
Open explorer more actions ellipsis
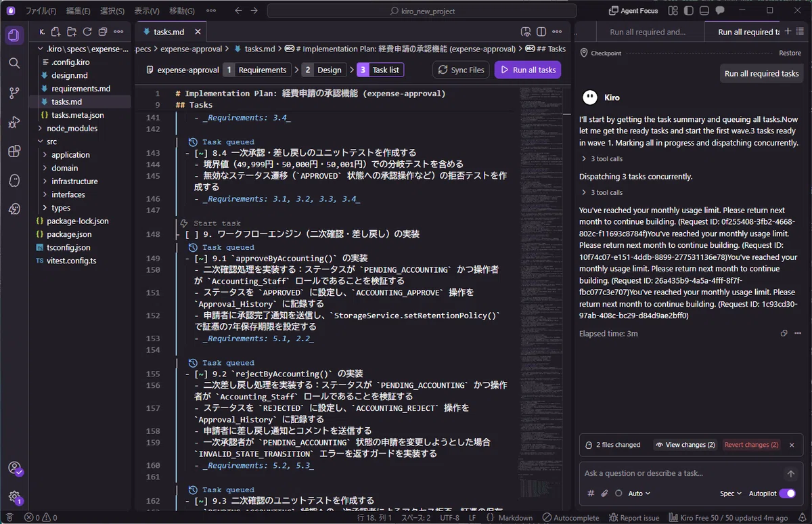point(118,32)
